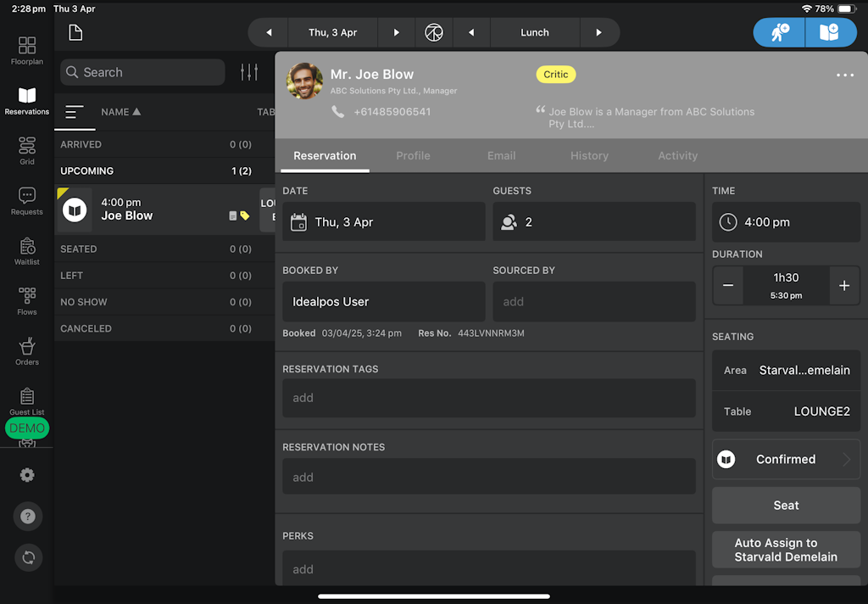Open the Orders sidebar icon
This screenshot has height=604, width=868.
[x=27, y=351]
